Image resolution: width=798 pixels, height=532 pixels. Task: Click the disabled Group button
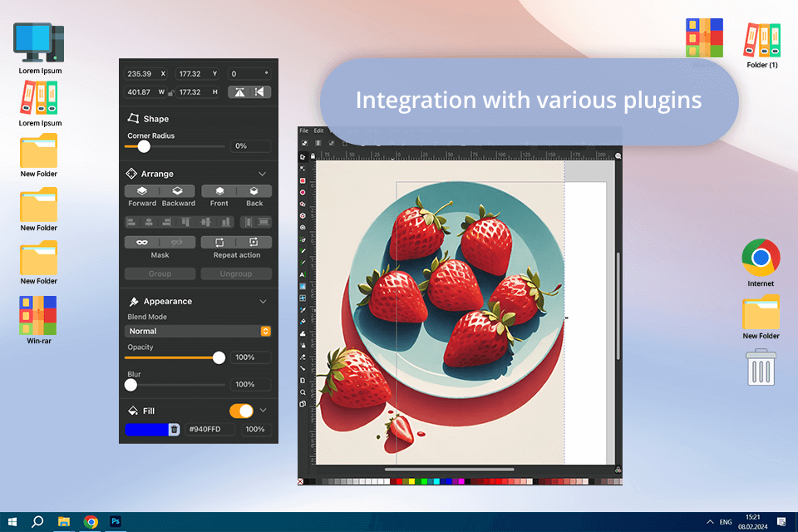(160, 273)
